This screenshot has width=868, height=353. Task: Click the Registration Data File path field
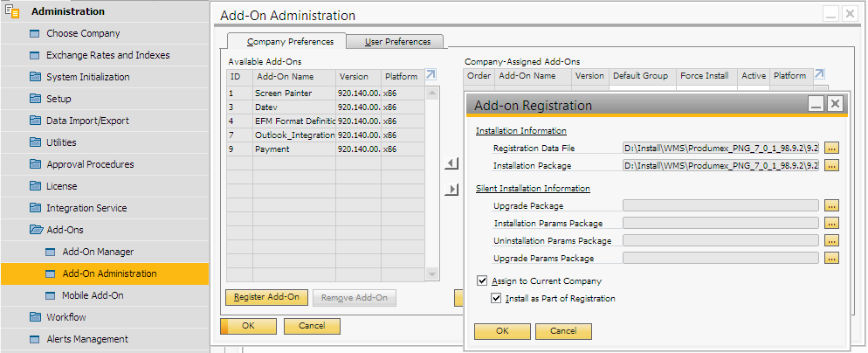[x=720, y=149]
